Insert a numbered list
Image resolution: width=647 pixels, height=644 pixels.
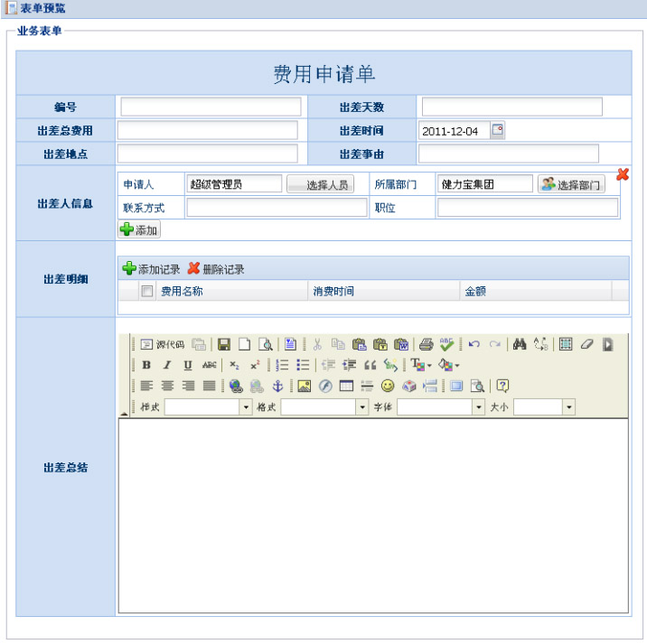(282, 365)
